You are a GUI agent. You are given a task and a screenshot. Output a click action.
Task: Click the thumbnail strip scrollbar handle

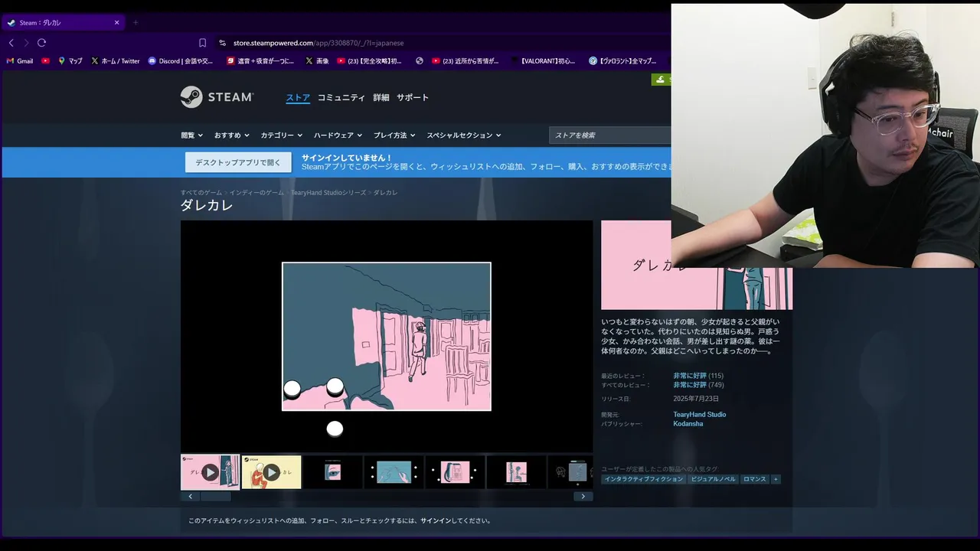point(215,496)
